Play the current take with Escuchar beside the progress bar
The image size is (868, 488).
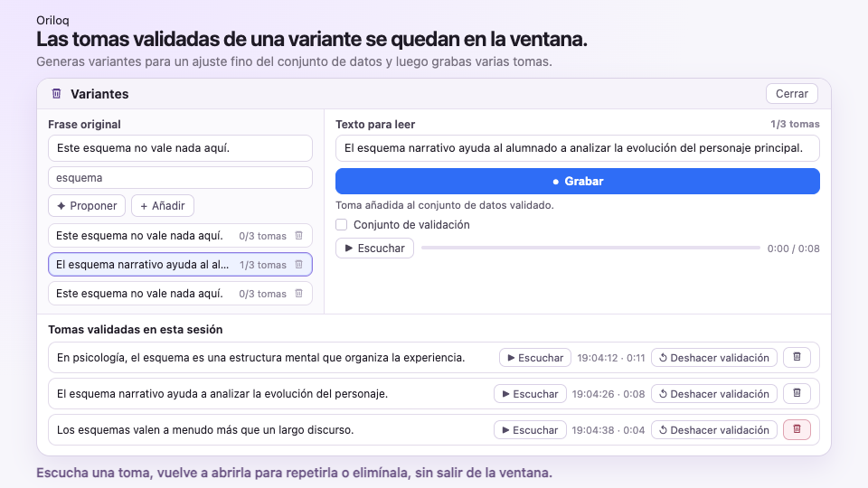click(374, 249)
